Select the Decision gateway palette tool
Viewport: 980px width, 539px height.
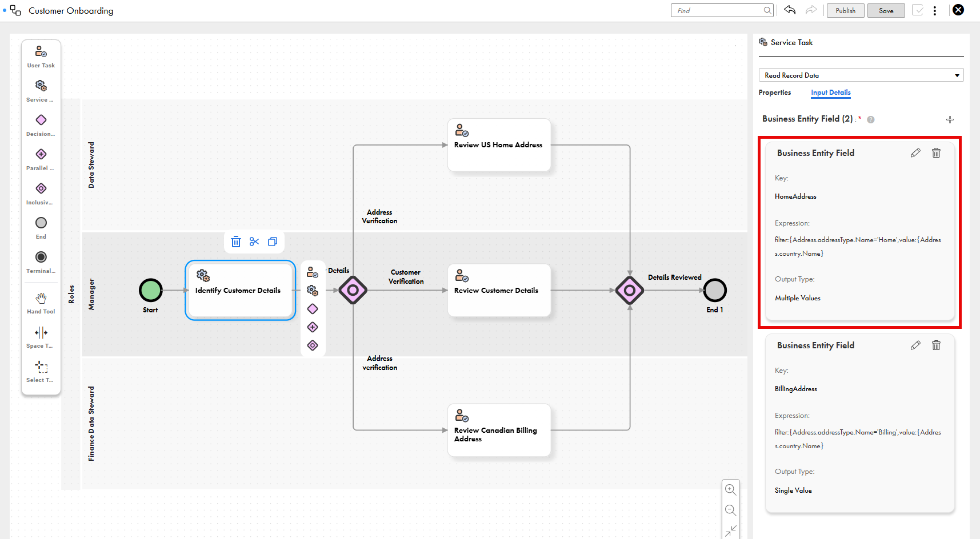click(x=41, y=125)
